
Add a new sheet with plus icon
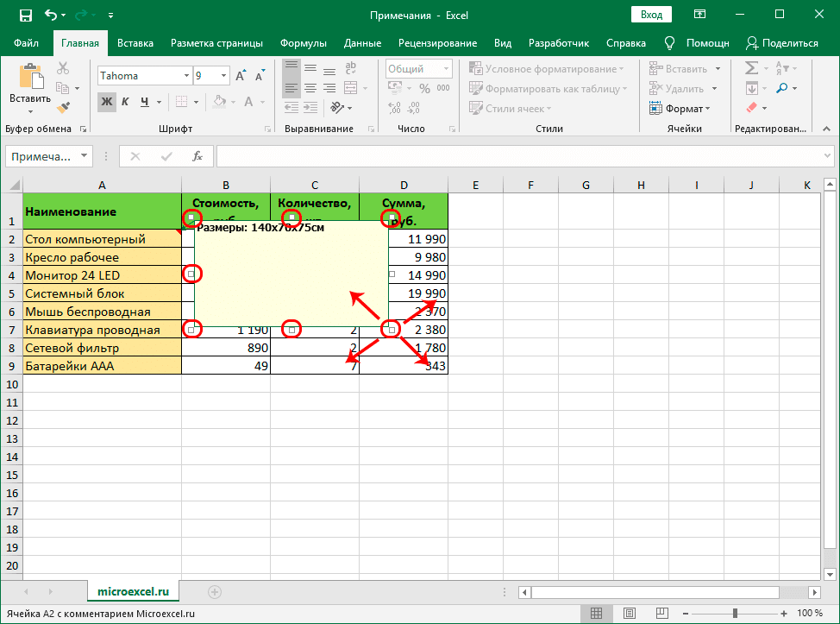(x=215, y=591)
